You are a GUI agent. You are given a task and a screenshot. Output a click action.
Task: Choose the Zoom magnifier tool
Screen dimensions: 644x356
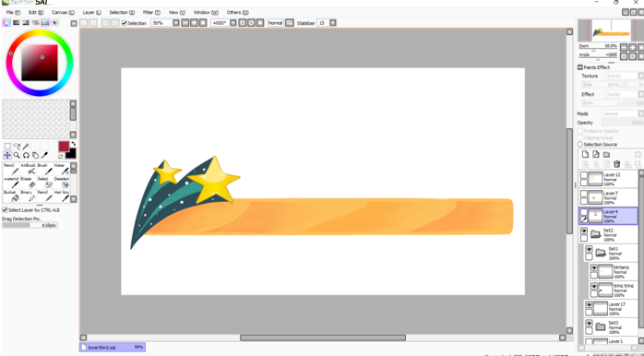(x=17, y=155)
